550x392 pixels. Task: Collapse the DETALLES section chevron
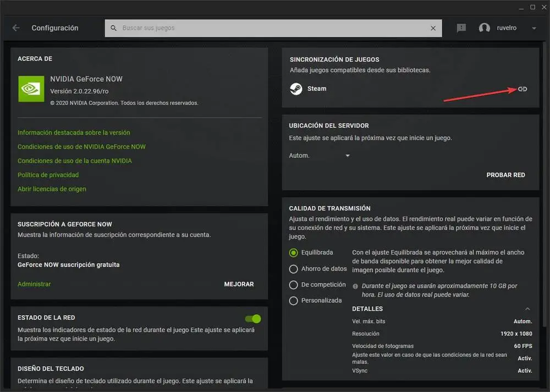527,309
